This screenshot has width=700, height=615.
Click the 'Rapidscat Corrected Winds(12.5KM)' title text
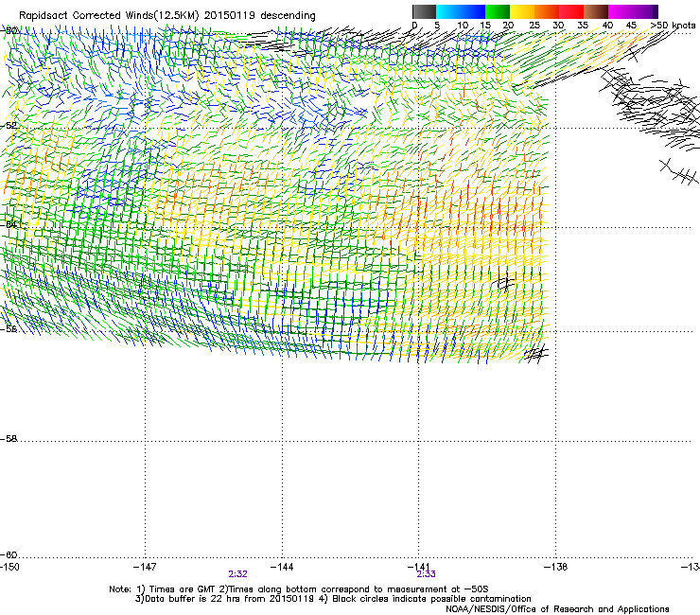(x=109, y=16)
